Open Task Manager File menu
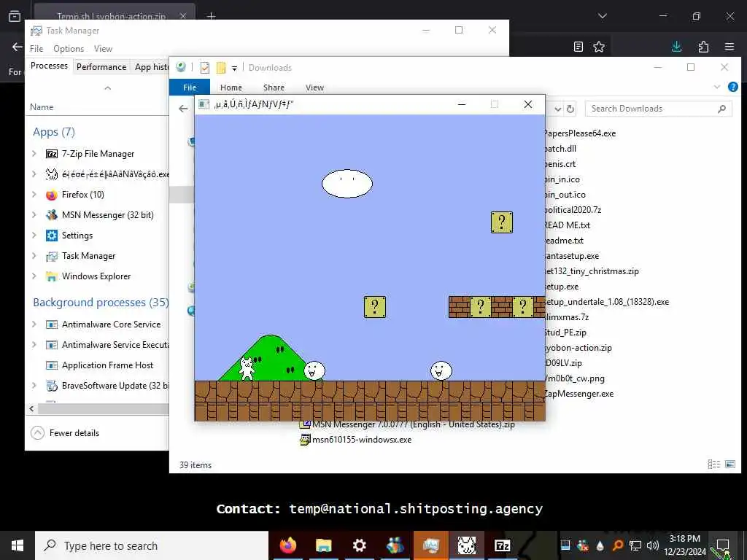The height and width of the screenshot is (560, 747). [x=36, y=49]
